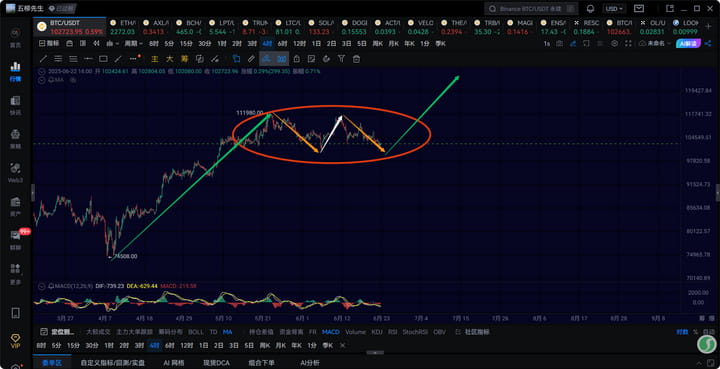Select the trend line drawing tool
The height and width of the screenshot is (369, 720).
(44, 59)
